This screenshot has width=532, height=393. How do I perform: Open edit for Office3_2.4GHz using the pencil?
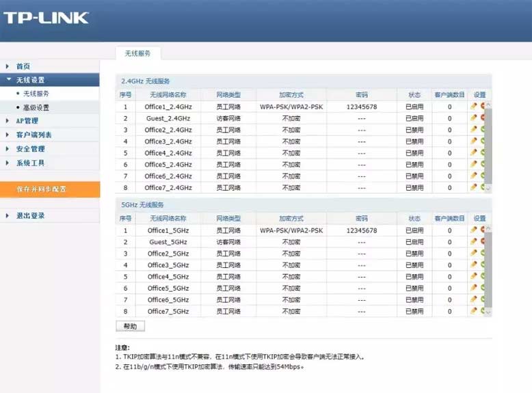[474, 141]
